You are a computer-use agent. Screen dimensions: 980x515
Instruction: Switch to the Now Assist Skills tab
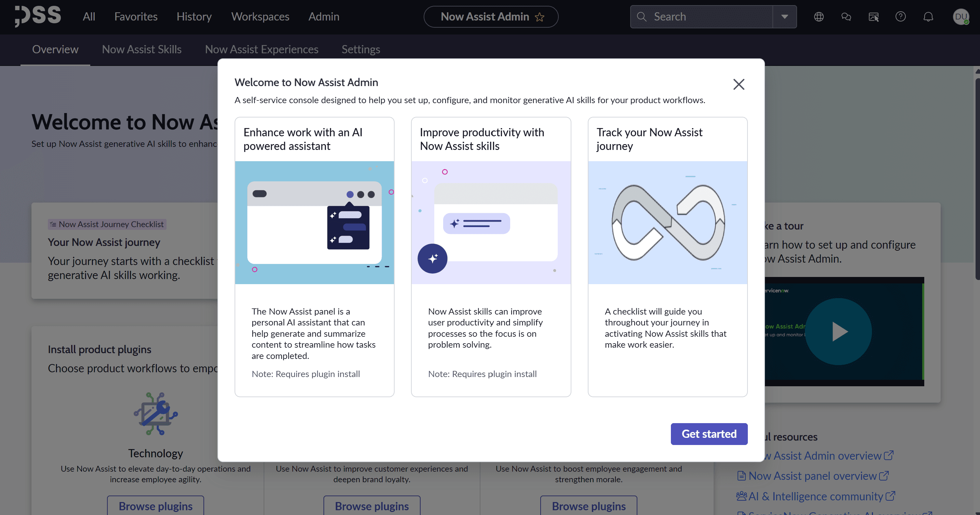[142, 50]
